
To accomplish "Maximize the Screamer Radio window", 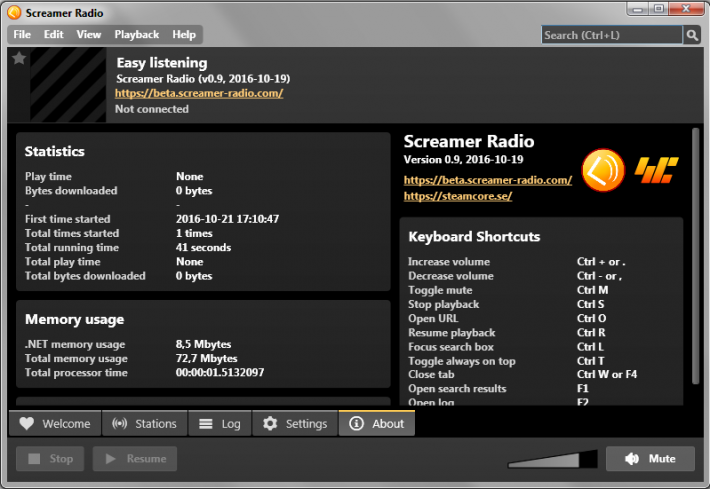I will pos(658,9).
